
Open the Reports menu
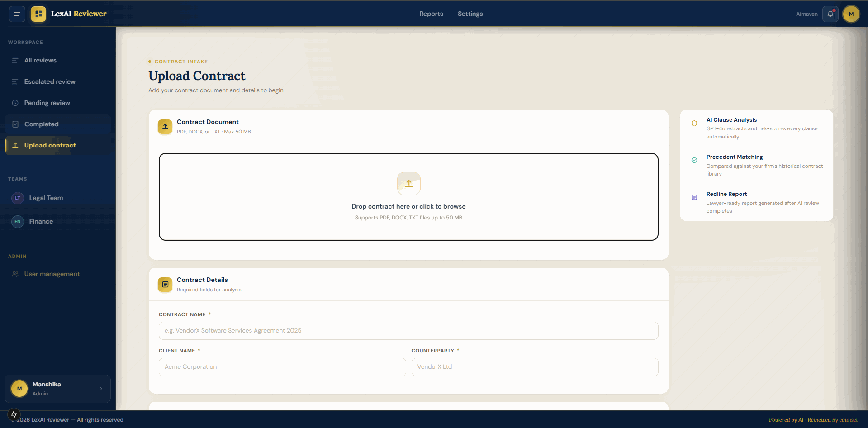pyautogui.click(x=431, y=14)
